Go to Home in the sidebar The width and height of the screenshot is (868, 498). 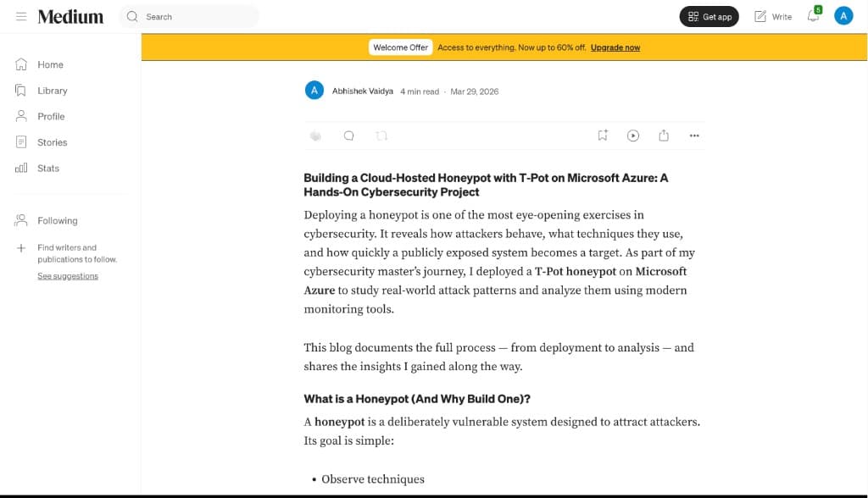(50, 64)
